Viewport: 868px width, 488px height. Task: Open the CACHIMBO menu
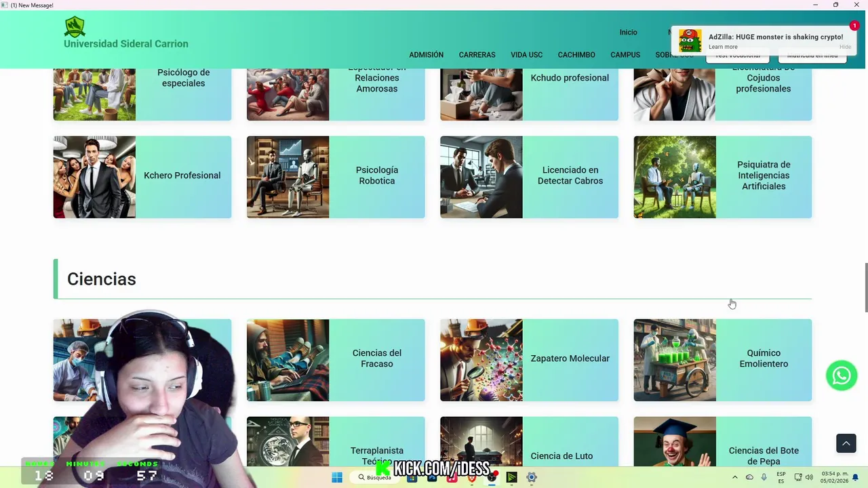coord(576,55)
